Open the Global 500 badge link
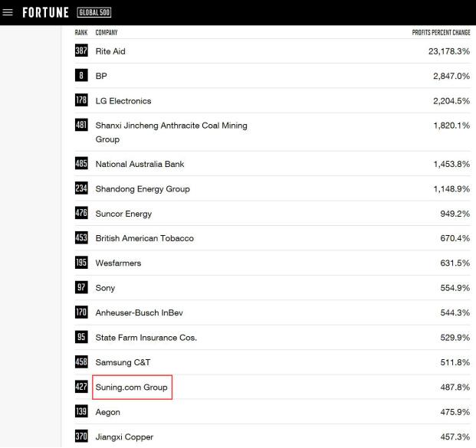 [94, 12]
